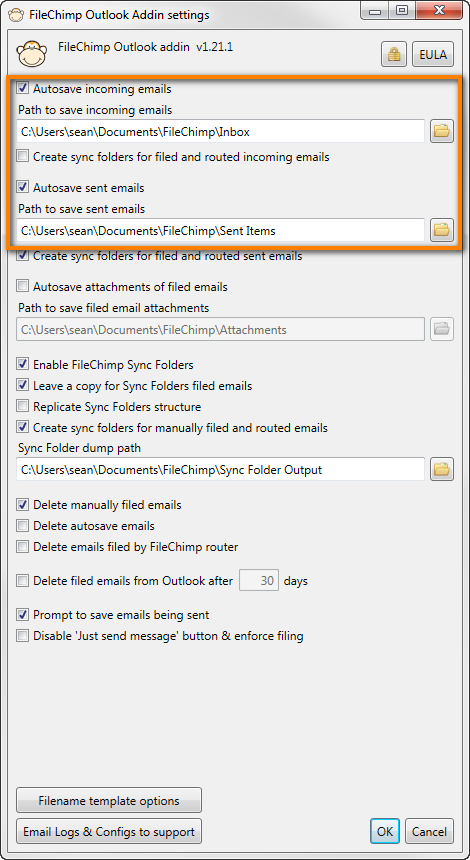
Task: Enable Autosave attachments of filed emails
Action: (22, 286)
